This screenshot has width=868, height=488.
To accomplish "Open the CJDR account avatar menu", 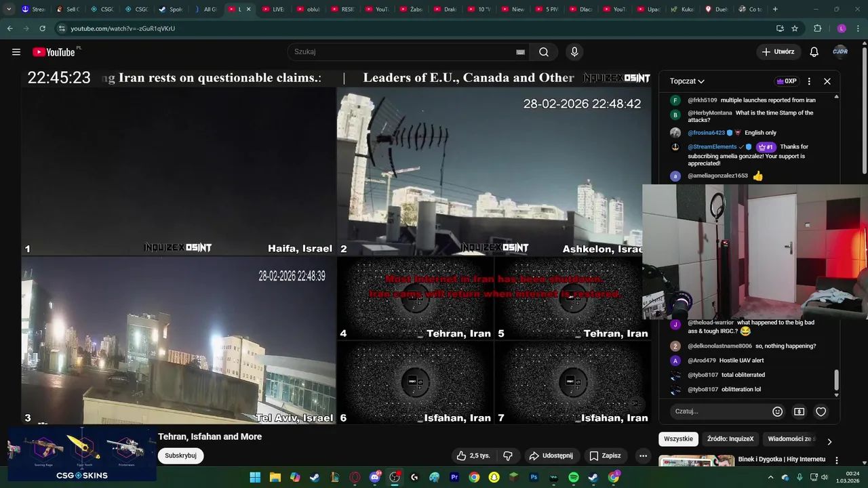I will [x=840, y=52].
